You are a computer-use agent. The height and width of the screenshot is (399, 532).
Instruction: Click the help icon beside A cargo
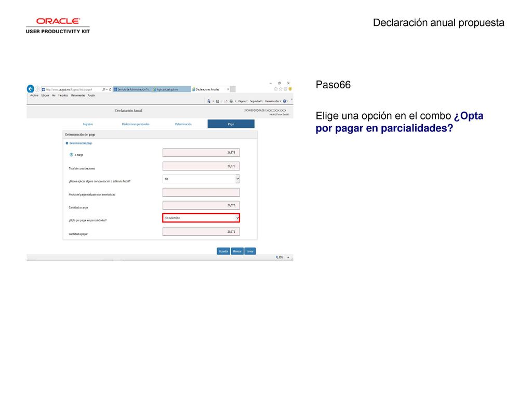[71, 155]
